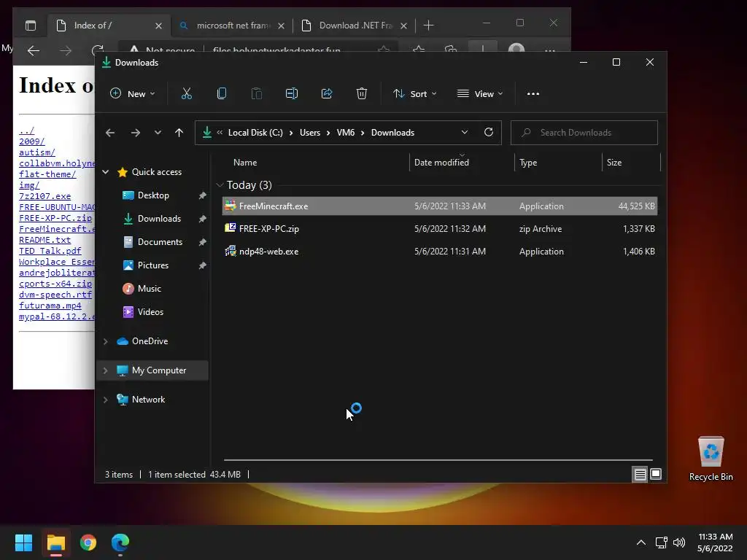Click Microsoft Edge taskbar icon
Screen dimensions: 747x560
point(120,542)
